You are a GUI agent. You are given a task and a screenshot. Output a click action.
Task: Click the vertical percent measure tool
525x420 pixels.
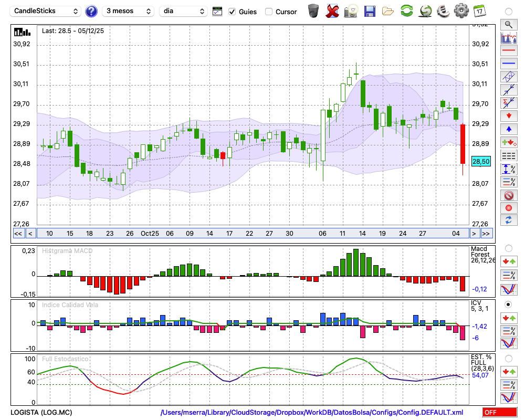pyautogui.click(x=509, y=169)
